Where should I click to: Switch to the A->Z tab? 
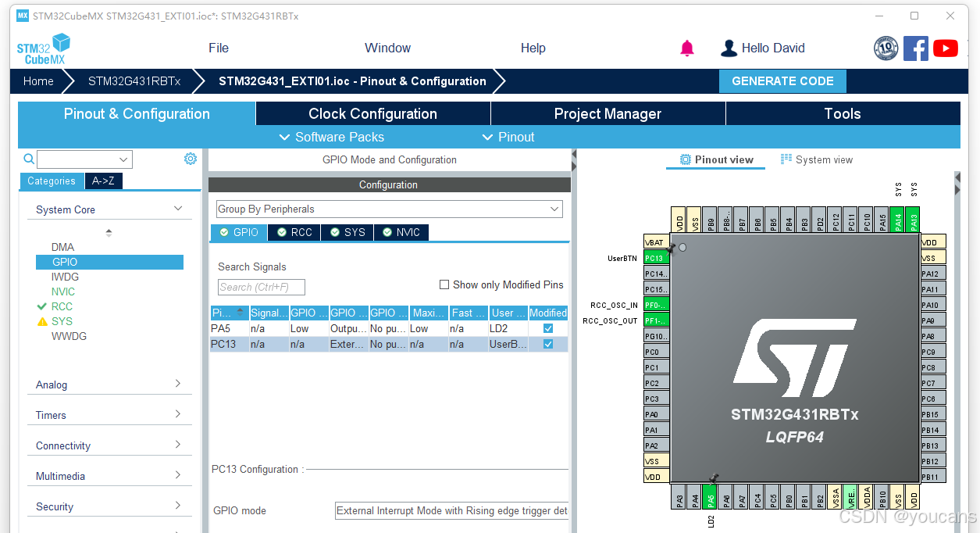103,181
